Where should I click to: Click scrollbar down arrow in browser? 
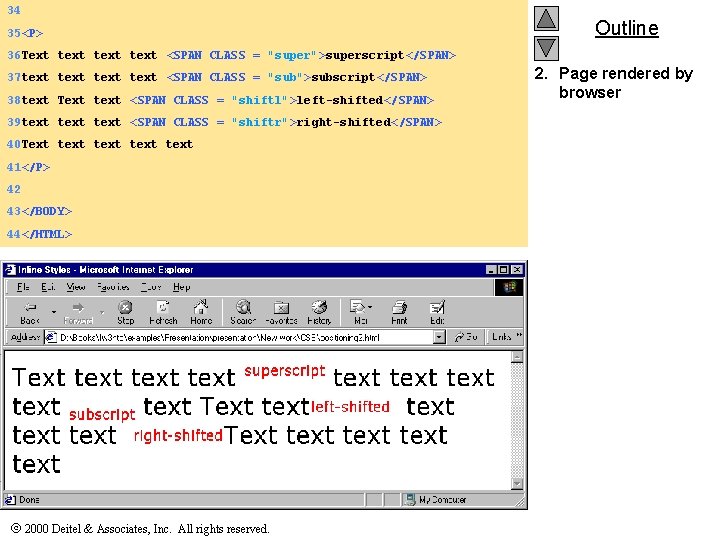[517, 484]
